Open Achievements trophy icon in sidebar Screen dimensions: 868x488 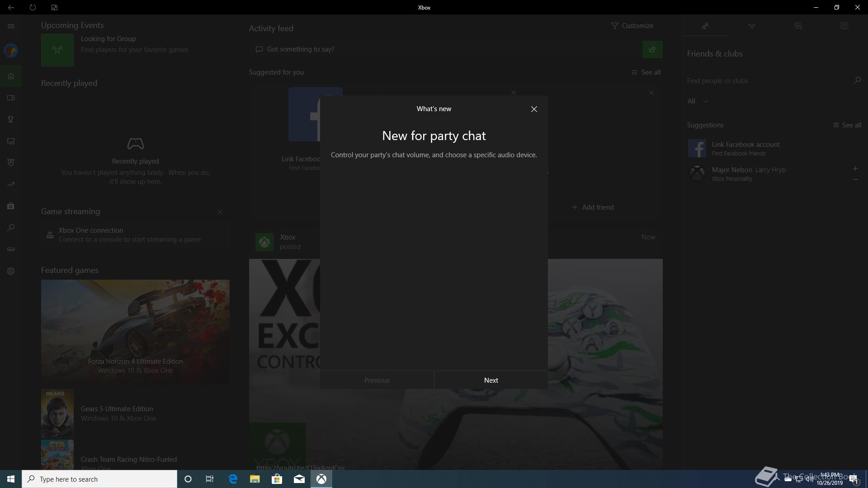tap(11, 119)
